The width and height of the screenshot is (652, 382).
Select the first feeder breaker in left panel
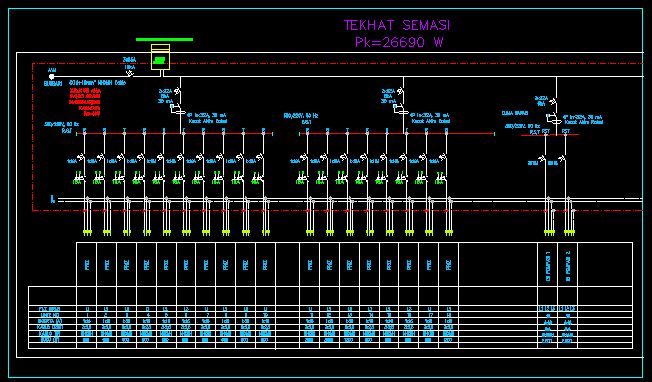coord(82,158)
